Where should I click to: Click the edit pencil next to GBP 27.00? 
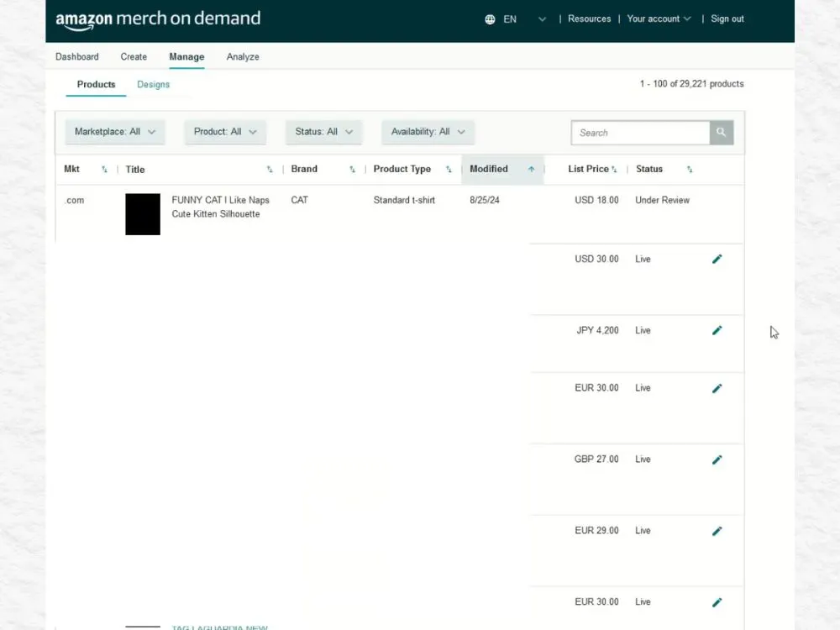point(717,459)
